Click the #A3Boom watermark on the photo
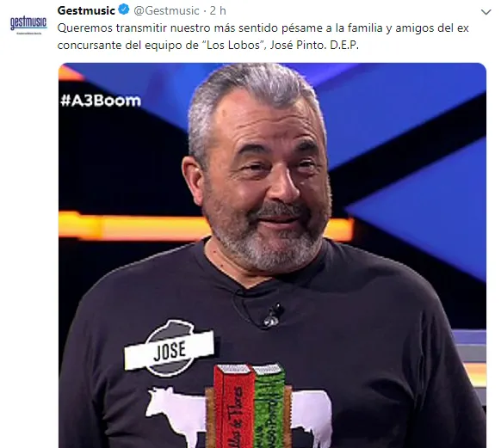Screen dimensions: 501x448 pyautogui.click(x=101, y=101)
